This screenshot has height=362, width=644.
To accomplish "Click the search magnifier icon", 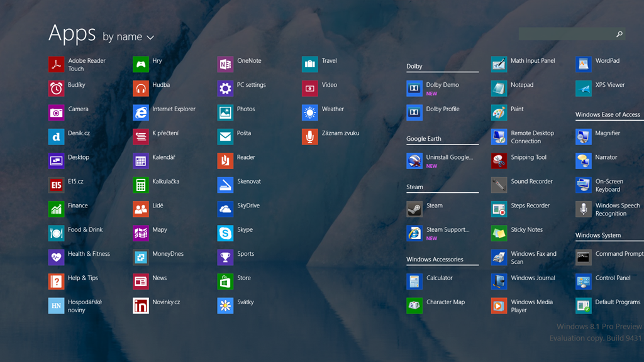I will pyautogui.click(x=619, y=35).
